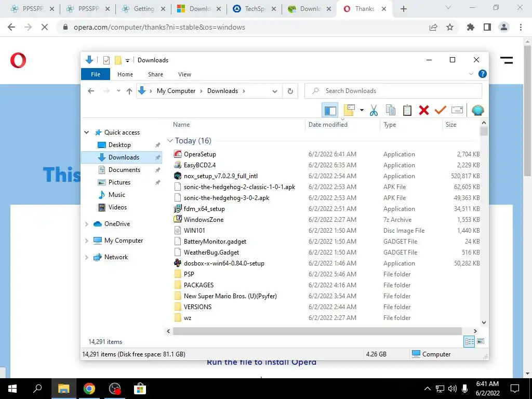Expand the ribbon chevron in Explorer
Image resolution: width=532 pixels, height=399 pixels.
[471, 74]
